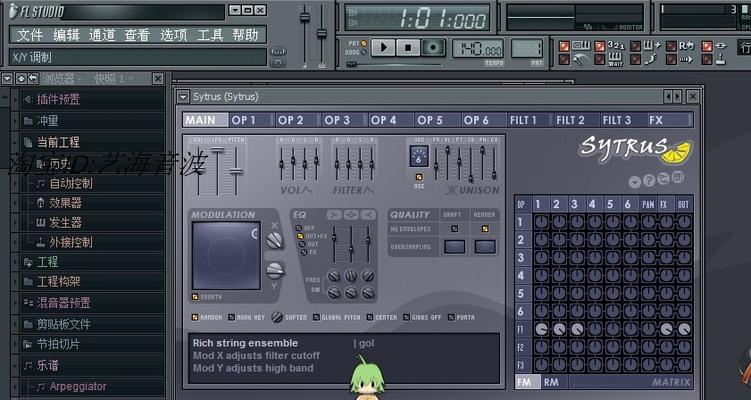Screen dimensions: 751x400
Task: Toggle the Wait for input icon
Action: point(600,59)
